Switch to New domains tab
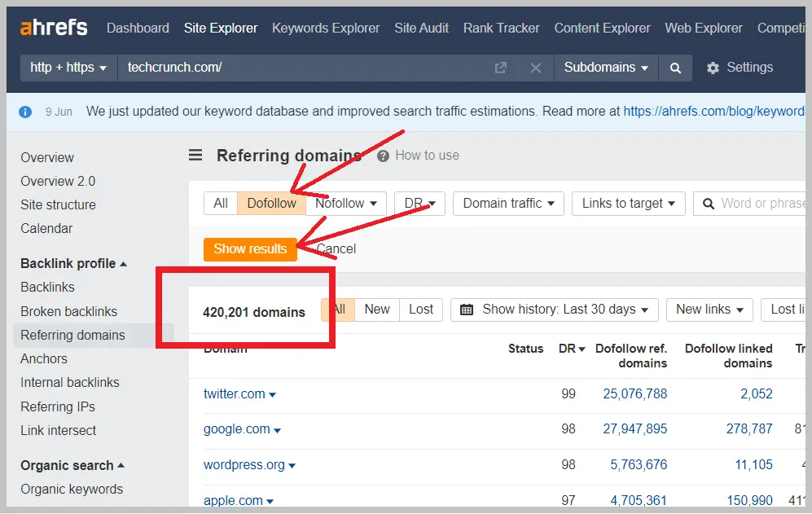The width and height of the screenshot is (812, 514). click(377, 310)
